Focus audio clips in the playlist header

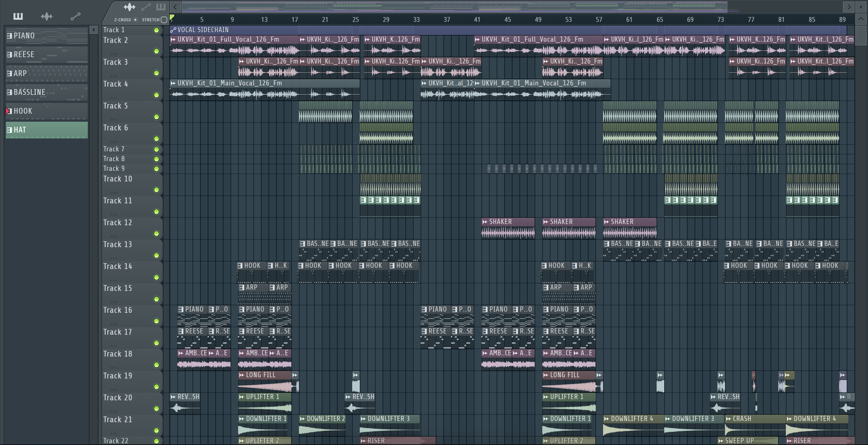129,7
